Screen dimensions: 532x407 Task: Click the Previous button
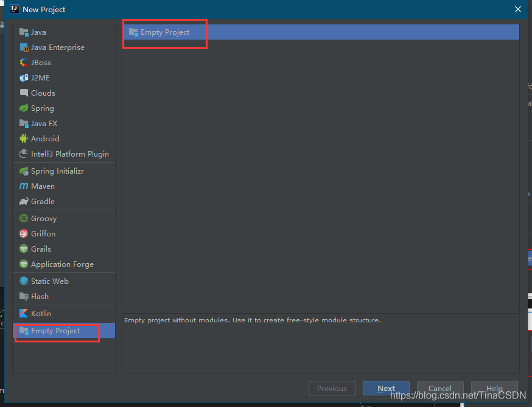[332, 388]
